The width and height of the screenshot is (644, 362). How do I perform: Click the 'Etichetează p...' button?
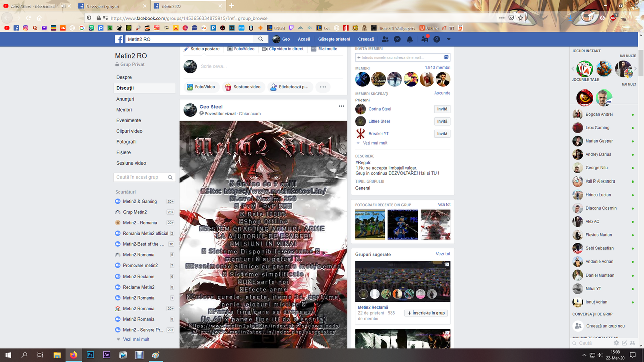290,87
